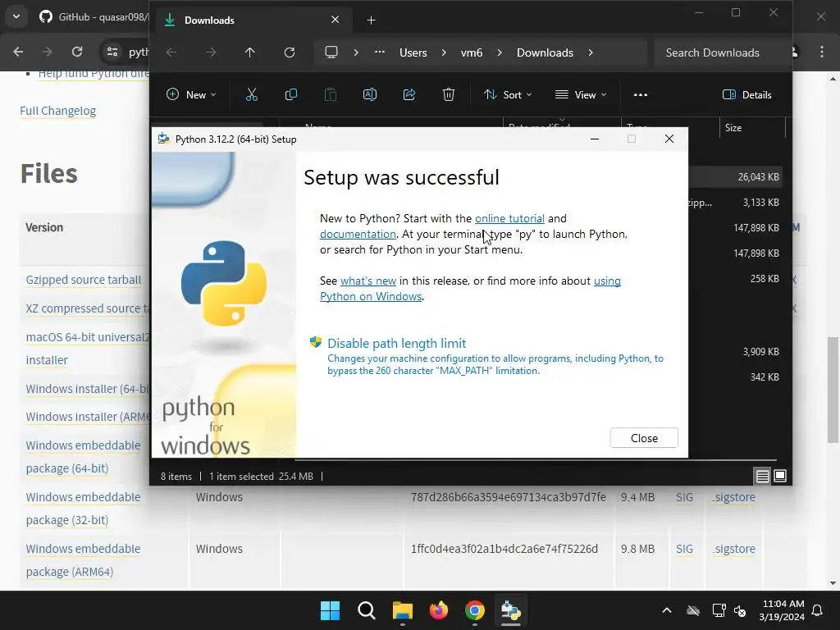Screen dimensions: 840x630
Task: Click the Rename icon in Explorer toolbar
Action: 370,95
